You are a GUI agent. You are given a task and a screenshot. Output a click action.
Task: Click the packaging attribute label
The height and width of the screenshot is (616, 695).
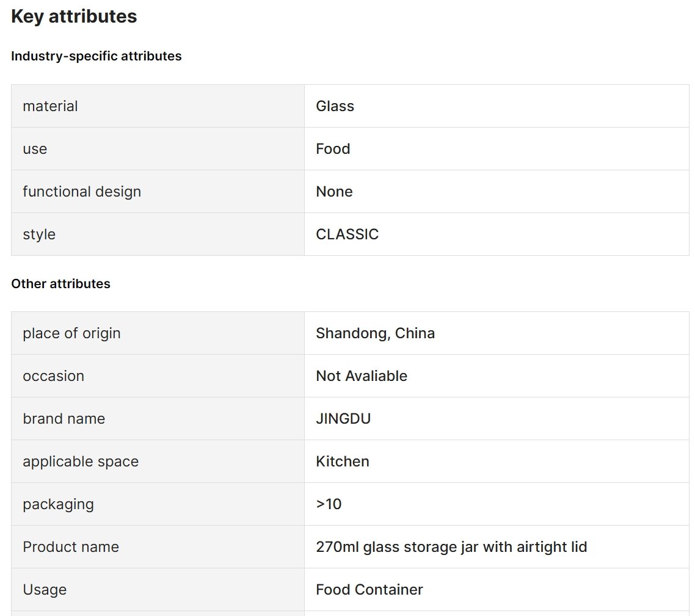59,504
